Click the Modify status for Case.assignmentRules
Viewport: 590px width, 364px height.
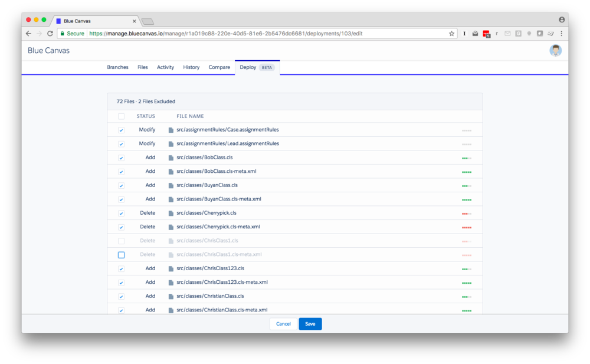coord(147,130)
